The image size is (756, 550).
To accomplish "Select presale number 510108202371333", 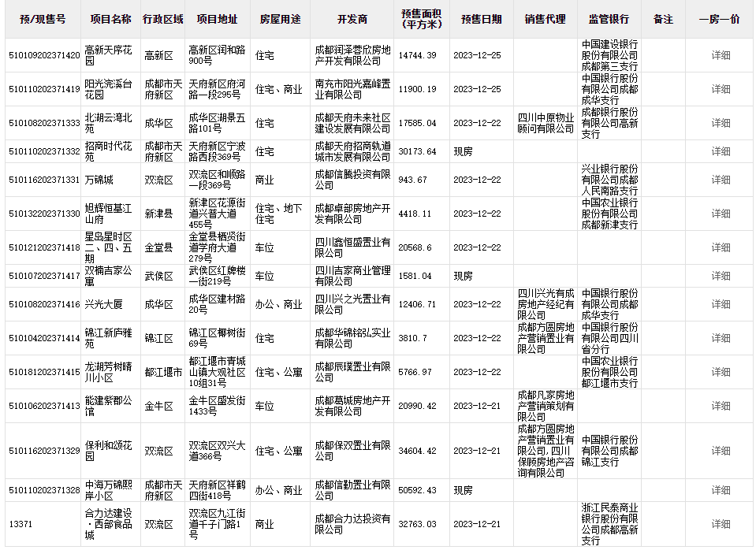I will pyautogui.click(x=44, y=123).
